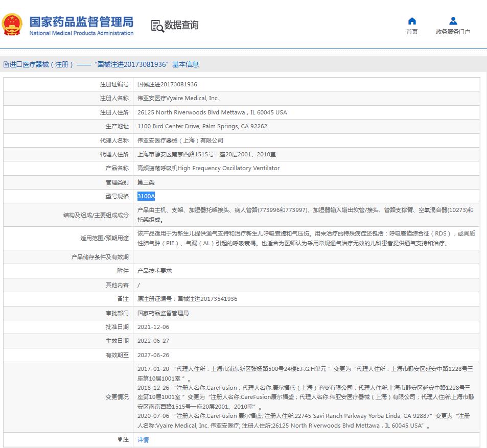Click the 产品技术要求 attachment entry
Screen dimensions: 487x448
[x=155, y=271]
